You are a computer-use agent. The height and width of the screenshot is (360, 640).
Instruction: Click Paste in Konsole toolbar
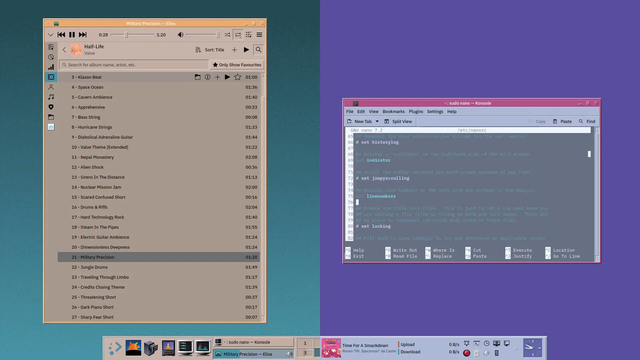pos(562,121)
